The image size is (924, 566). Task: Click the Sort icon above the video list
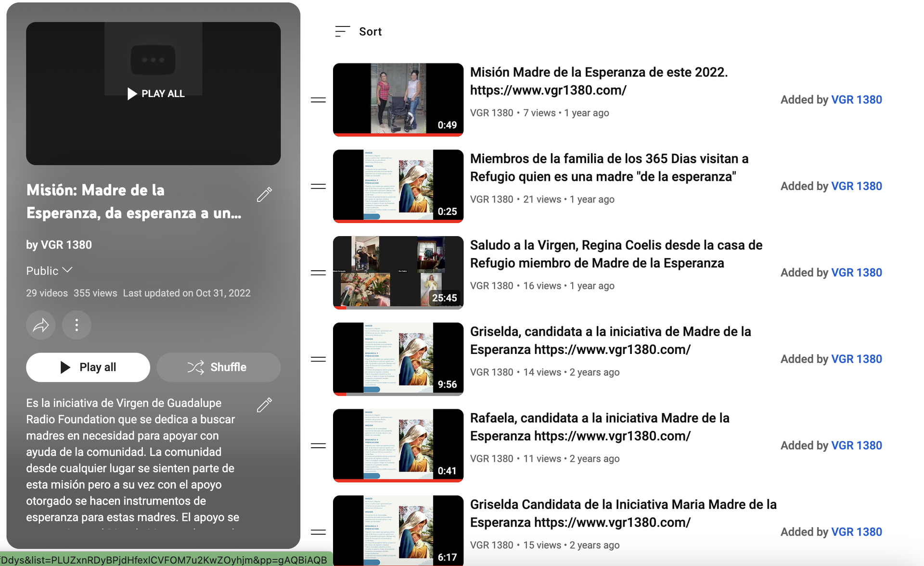[x=342, y=32]
